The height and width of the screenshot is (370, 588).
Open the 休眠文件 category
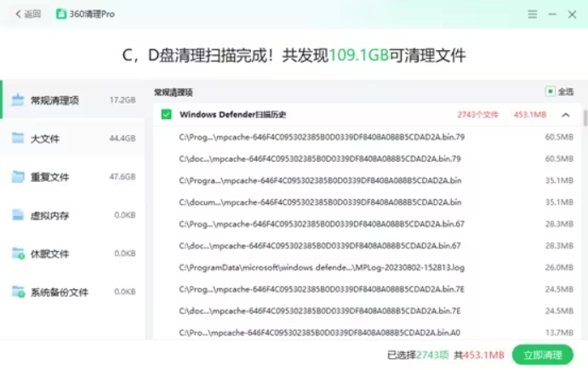73,253
